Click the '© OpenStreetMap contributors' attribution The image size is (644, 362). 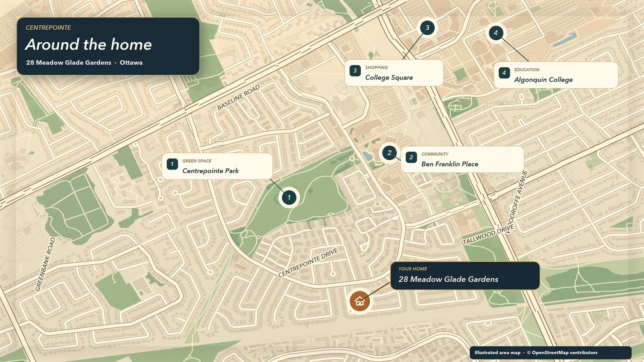click(x=562, y=353)
